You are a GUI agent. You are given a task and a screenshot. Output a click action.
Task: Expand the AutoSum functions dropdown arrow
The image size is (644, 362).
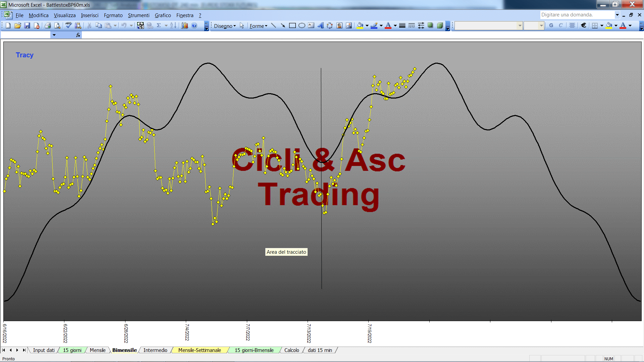coord(166,25)
